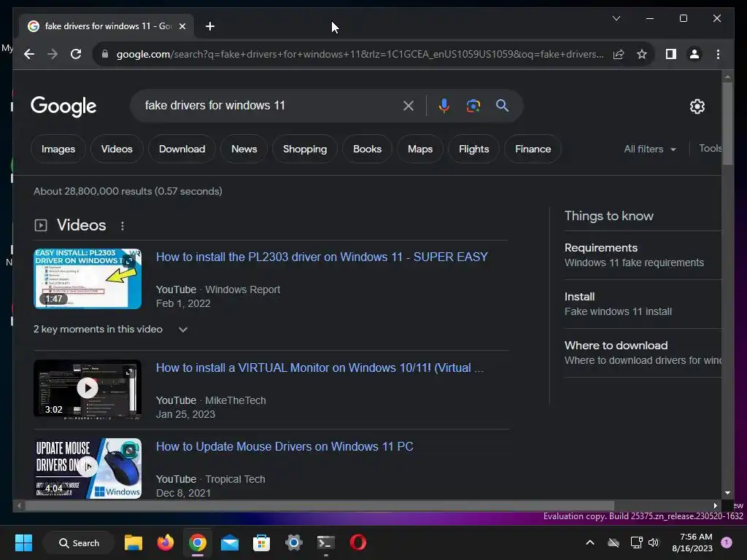Open a new browser tab
This screenshot has height=560, width=747.
pos(210,26)
